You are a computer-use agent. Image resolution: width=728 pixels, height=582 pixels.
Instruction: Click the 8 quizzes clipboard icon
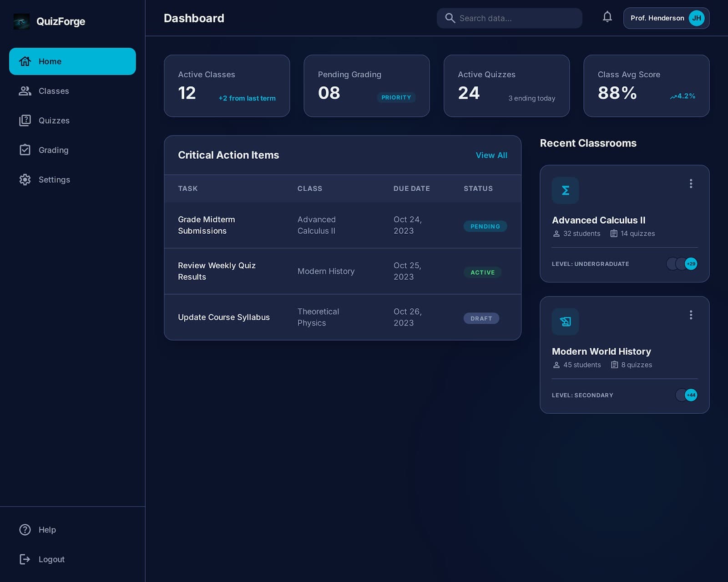(x=614, y=365)
